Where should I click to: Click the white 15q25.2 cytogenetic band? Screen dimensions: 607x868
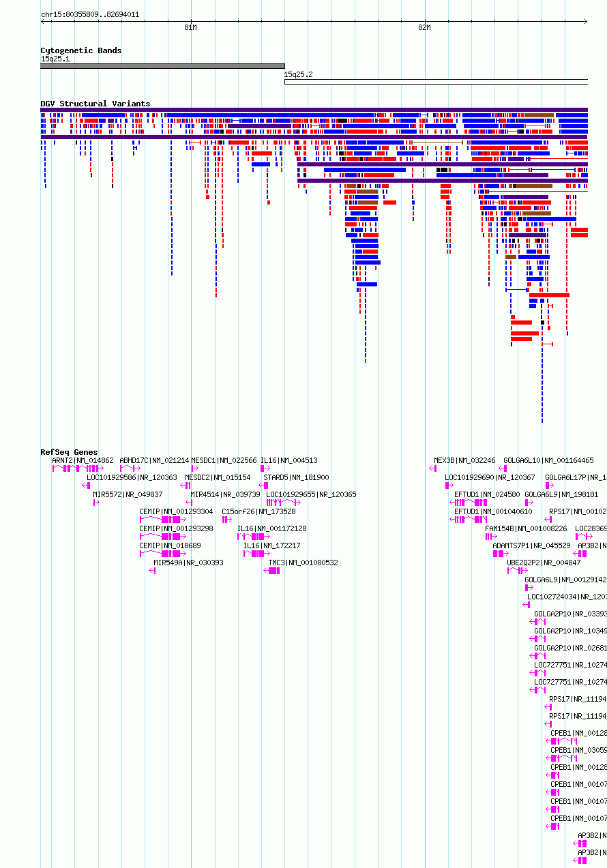coord(436,82)
